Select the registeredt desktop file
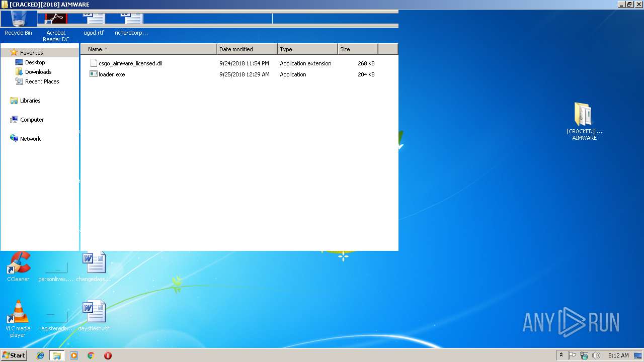Screen dimensions: 644x362 coord(56,321)
